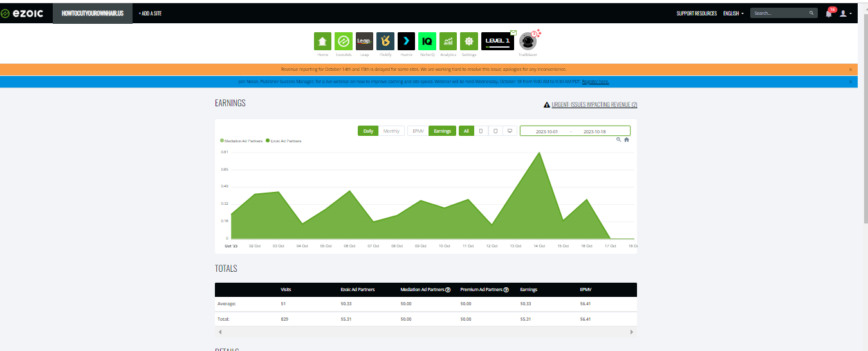The image size is (868, 351).
Task: Click the TOTALS section heading
Action: point(226,268)
